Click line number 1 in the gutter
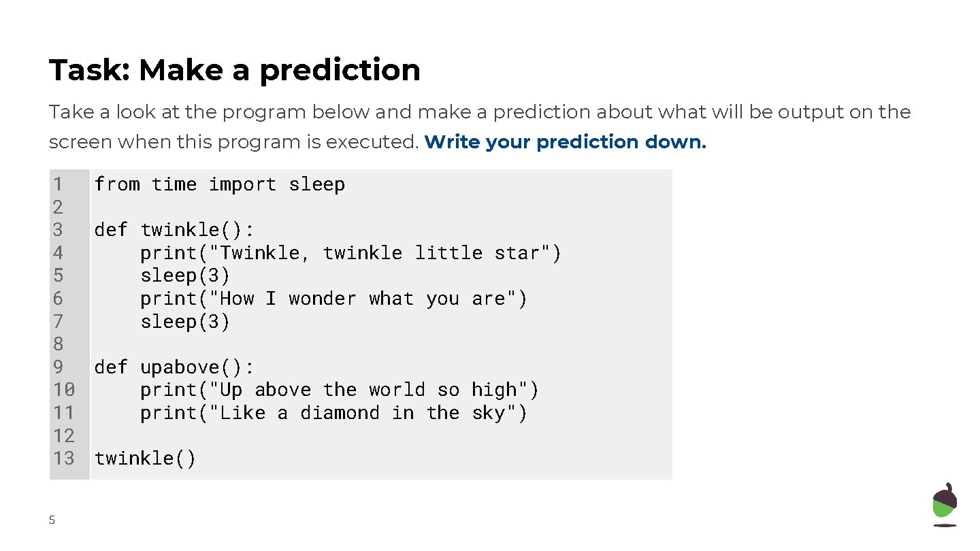Viewport: 980px width, 551px height. tap(58, 184)
